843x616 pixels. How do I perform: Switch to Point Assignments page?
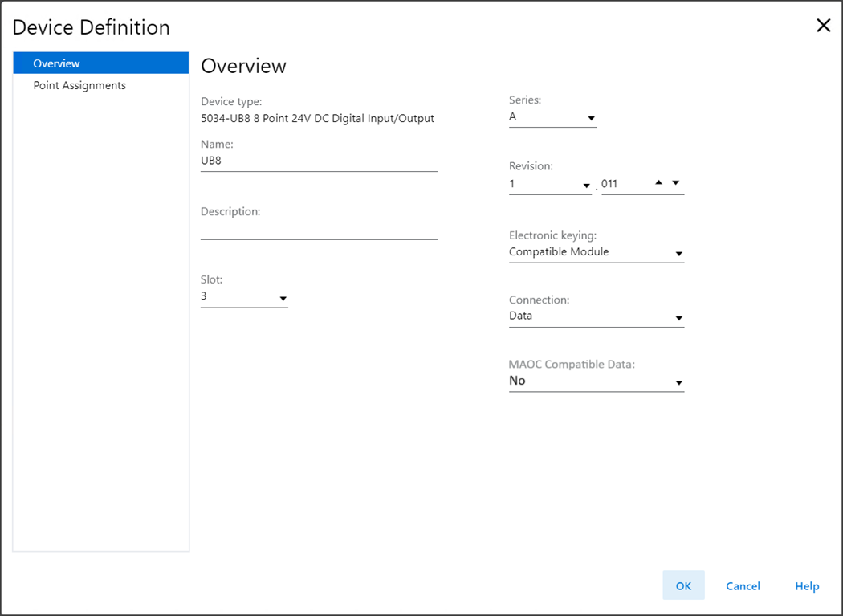pos(79,85)
